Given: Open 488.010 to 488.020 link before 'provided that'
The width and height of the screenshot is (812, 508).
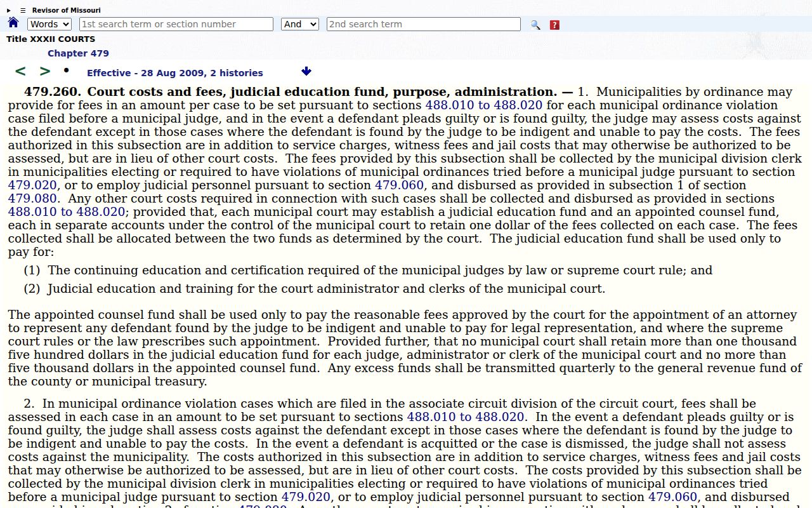Looking at the screenshot, I should [x=67, y=212].
